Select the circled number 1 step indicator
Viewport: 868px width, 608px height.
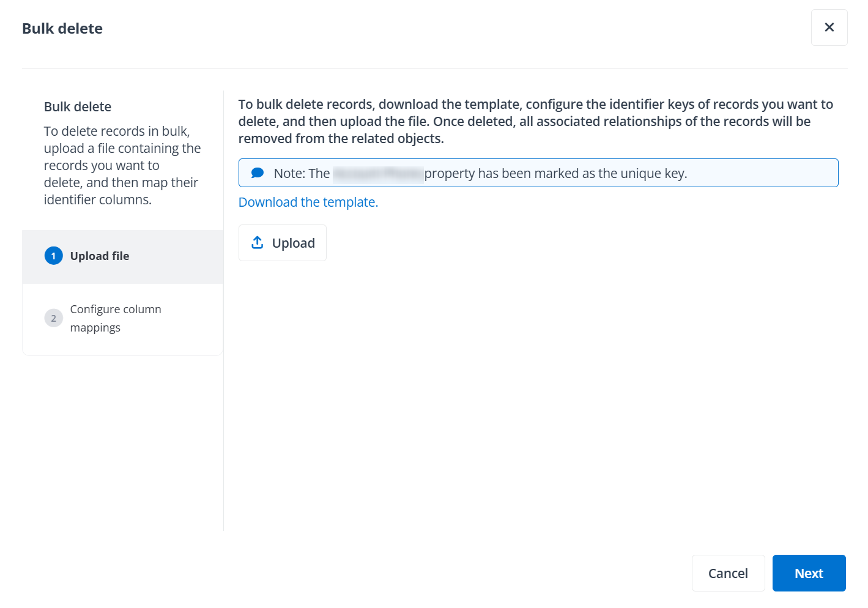(53, 256)
